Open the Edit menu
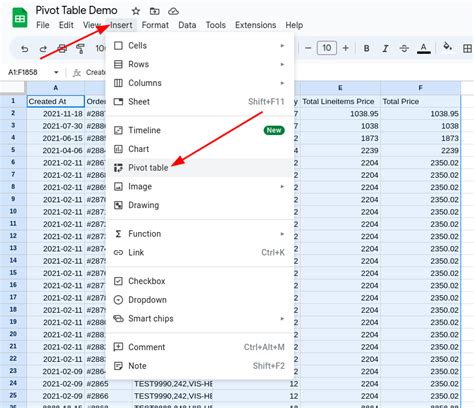474x408 pixels. point(66,25)
